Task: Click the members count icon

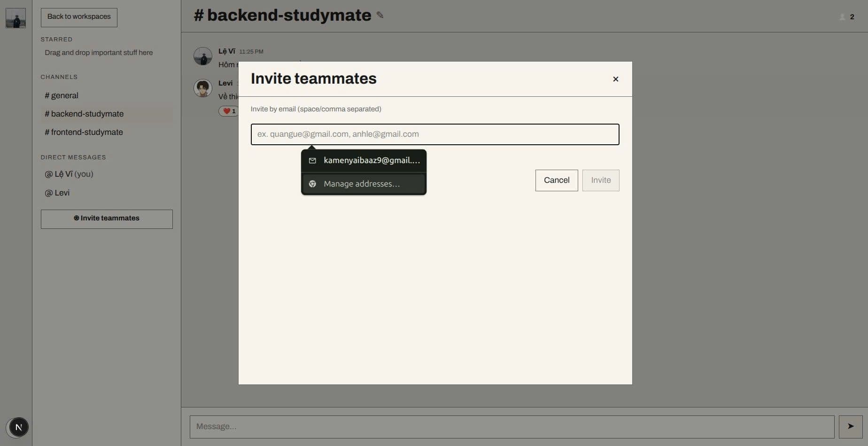Action: click(843, 17)
